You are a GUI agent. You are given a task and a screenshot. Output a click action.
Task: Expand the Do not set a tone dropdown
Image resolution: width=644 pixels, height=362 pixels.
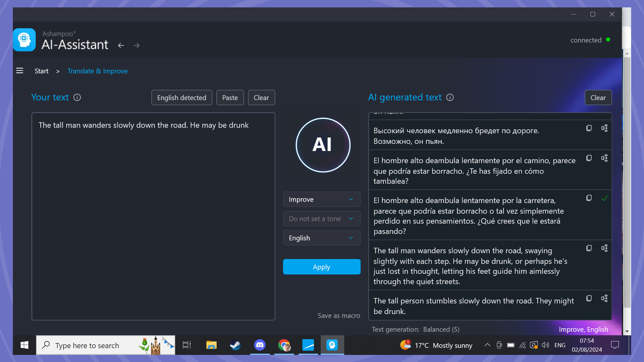pos(322,218)
